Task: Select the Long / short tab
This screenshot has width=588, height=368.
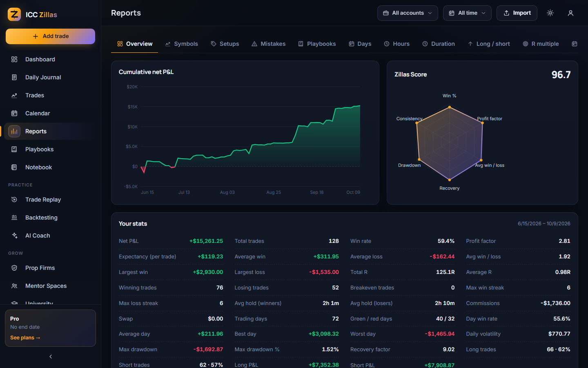Action: pyautogui.click(x=489, y=44)
